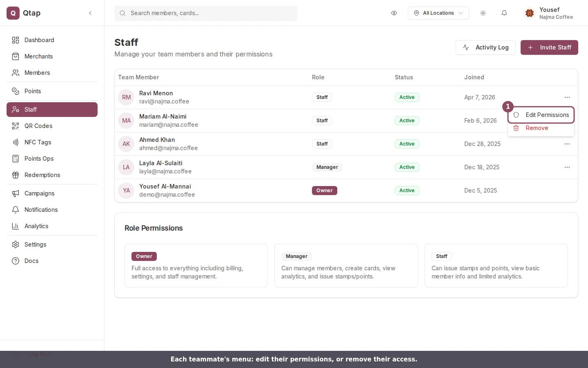
Task: Click Owner card in Role Permissions
Action: pos(196,266)
